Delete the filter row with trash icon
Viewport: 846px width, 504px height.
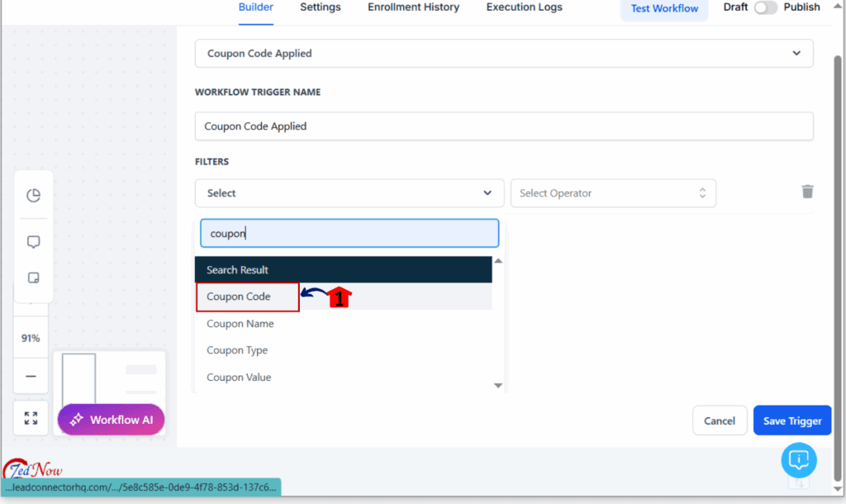[807, 192]
